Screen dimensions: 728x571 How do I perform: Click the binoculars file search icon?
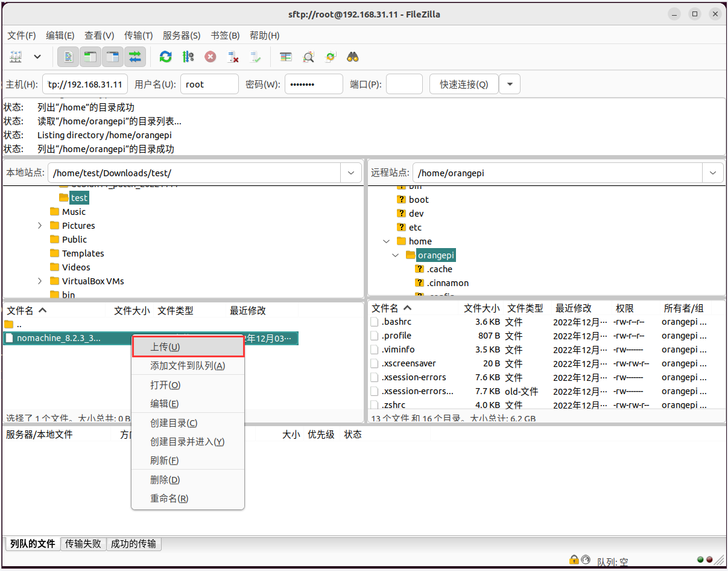coord(353,57)
